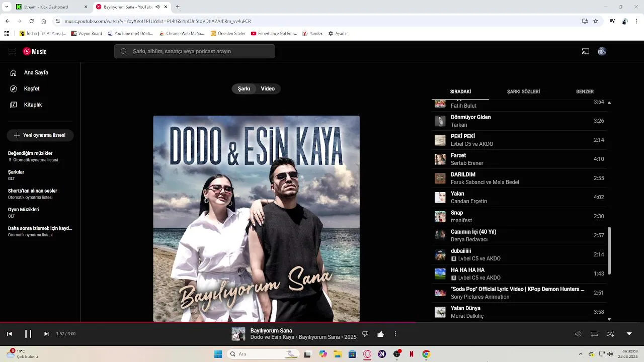This screenshot has width=644, height=362.
Task: Toggle repeat mode
Action: click(x=594, y=334)
